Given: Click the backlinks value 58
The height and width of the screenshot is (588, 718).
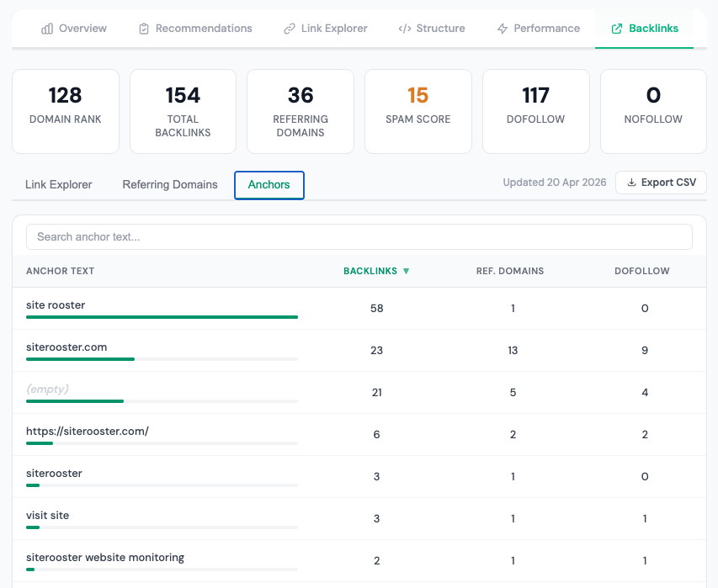Looking at the screenshot, I should [x=376, y=309].
